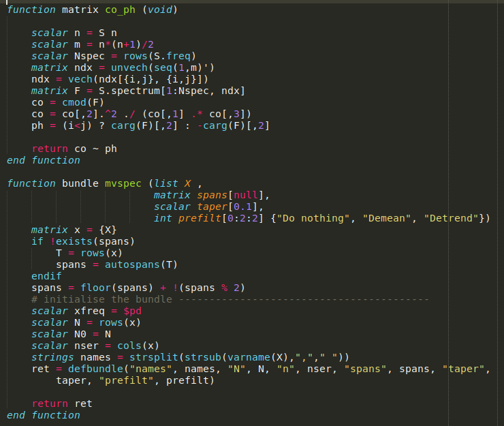Click the 'autospans(T)' call
Image resolution: width=504 pixels, height=426 pixels.
[141, 264]
